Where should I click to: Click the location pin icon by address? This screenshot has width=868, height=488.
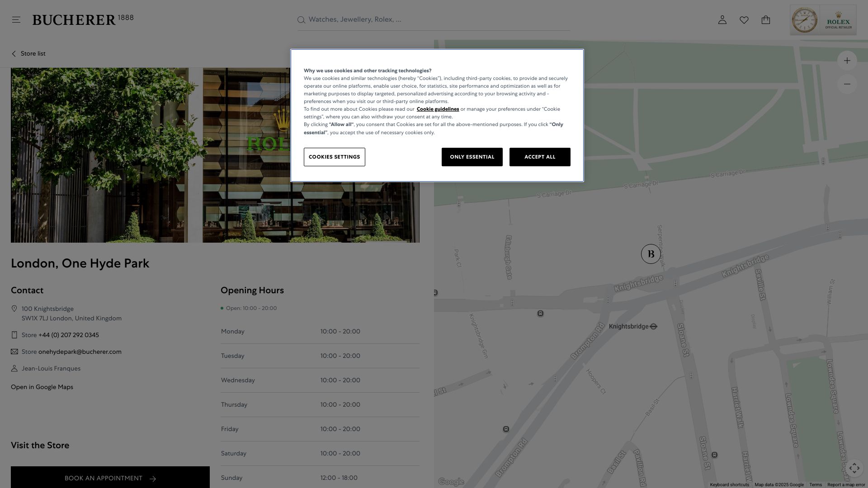tap(14, 309)
